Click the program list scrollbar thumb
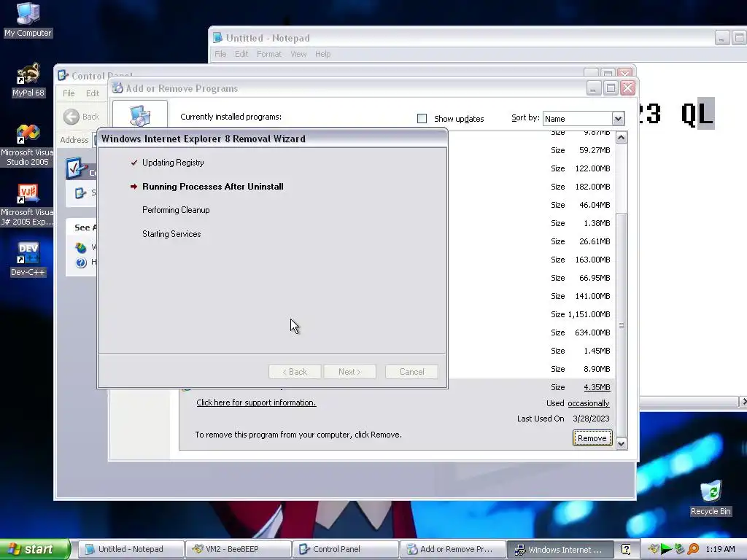The width and height of the screenshot is (747, 560). pyautogui.click(x=622, y=325)
